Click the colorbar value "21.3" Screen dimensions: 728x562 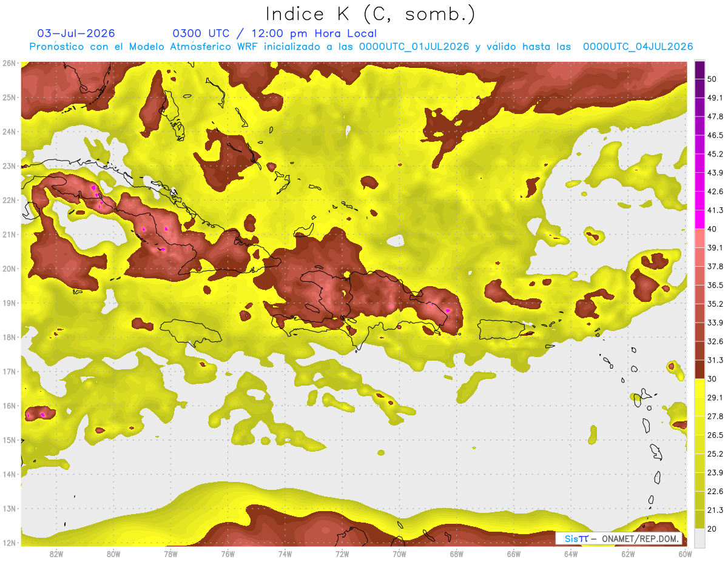(716, 510)
